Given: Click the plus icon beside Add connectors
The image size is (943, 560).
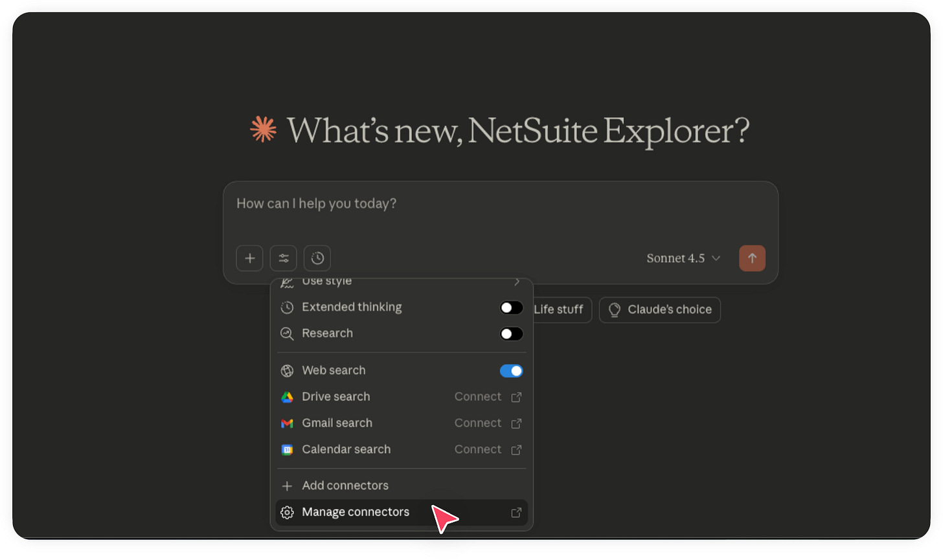Looking at the screenshot, I should click(287, 486).
